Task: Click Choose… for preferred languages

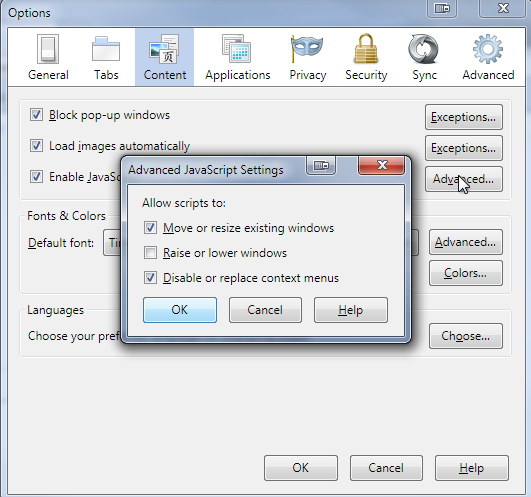Action: tap(466, 336)
